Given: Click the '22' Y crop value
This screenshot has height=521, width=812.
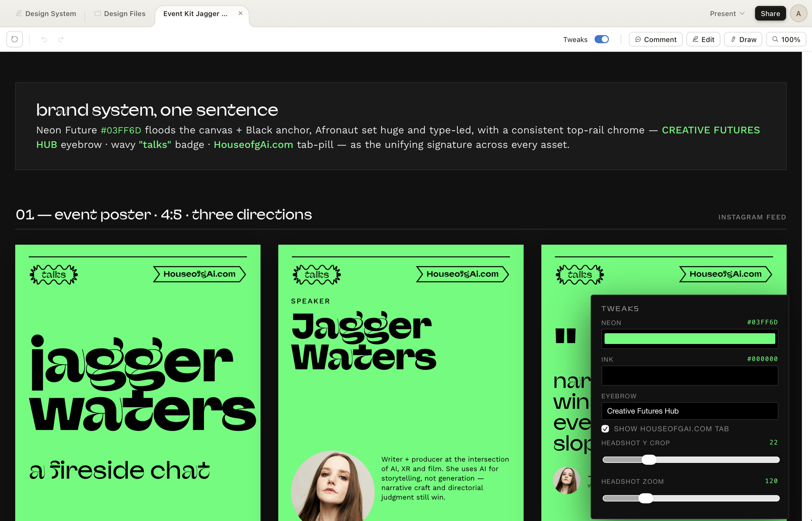Looking at the screenshot, I should (773, 442).
